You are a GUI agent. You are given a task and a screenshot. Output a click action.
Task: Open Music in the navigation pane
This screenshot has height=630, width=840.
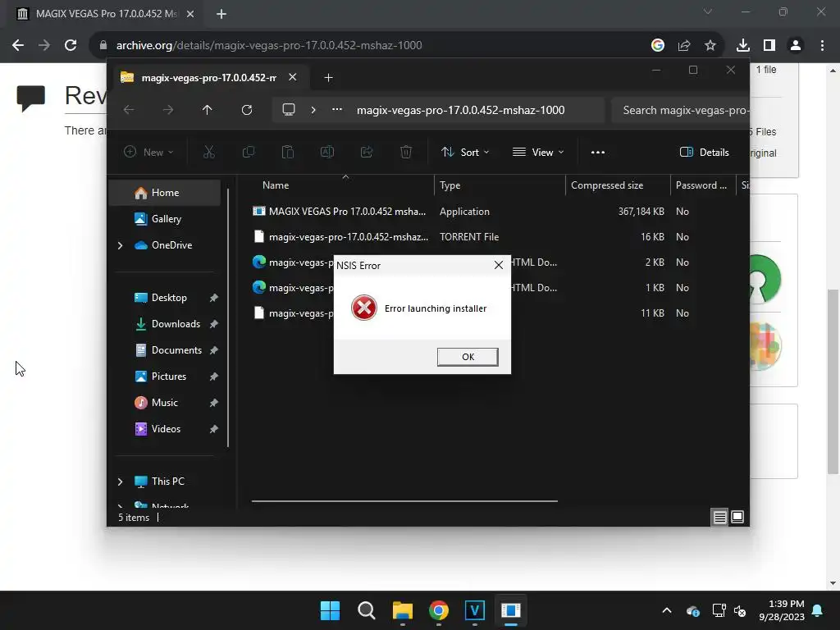(x=164, y=402)
